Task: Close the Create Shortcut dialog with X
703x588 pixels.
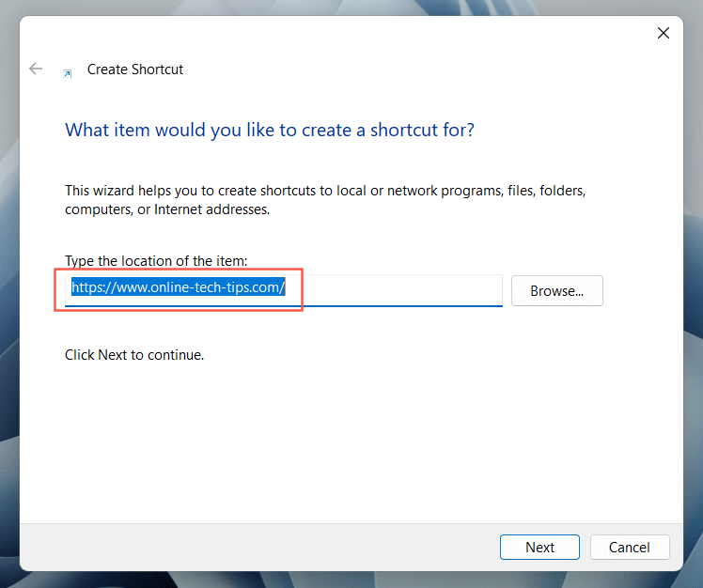Action: pos(663,33)
